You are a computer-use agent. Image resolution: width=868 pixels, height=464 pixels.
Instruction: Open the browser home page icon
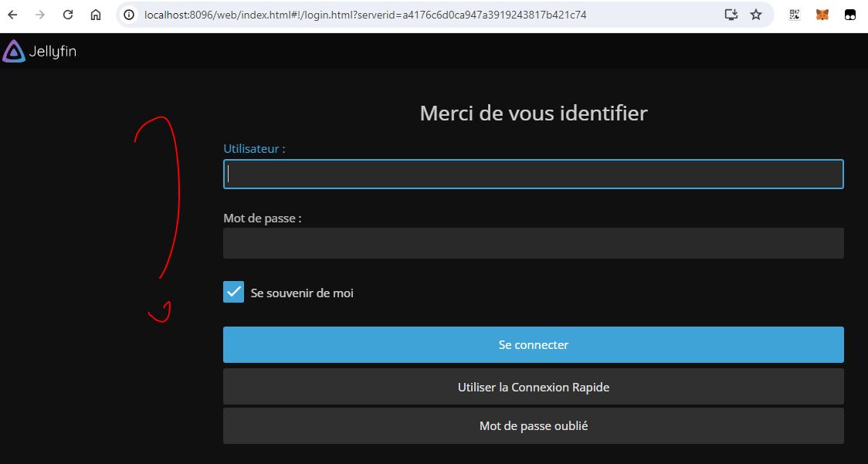coord(96,15)
